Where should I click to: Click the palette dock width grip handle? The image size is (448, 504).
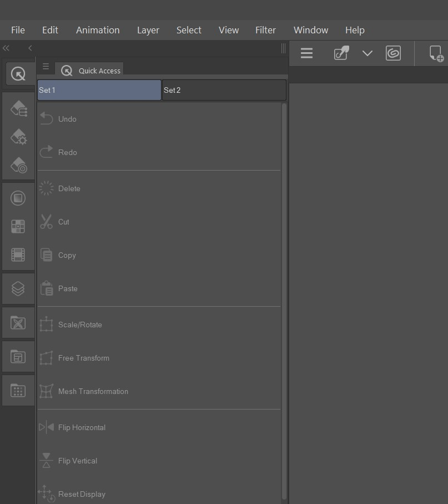pyautogui.click(x=283, y=48)
